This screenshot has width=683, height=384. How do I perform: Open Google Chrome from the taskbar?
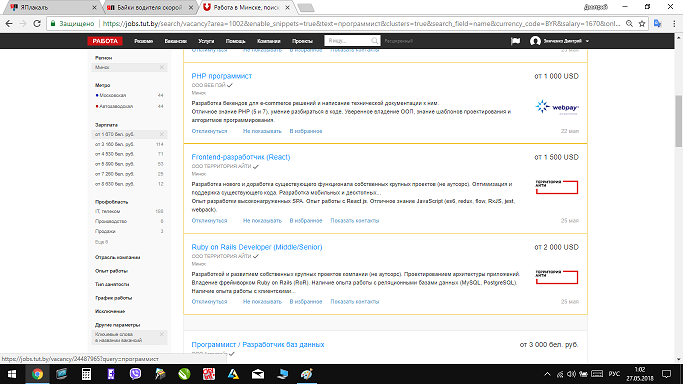click(37, 374)
